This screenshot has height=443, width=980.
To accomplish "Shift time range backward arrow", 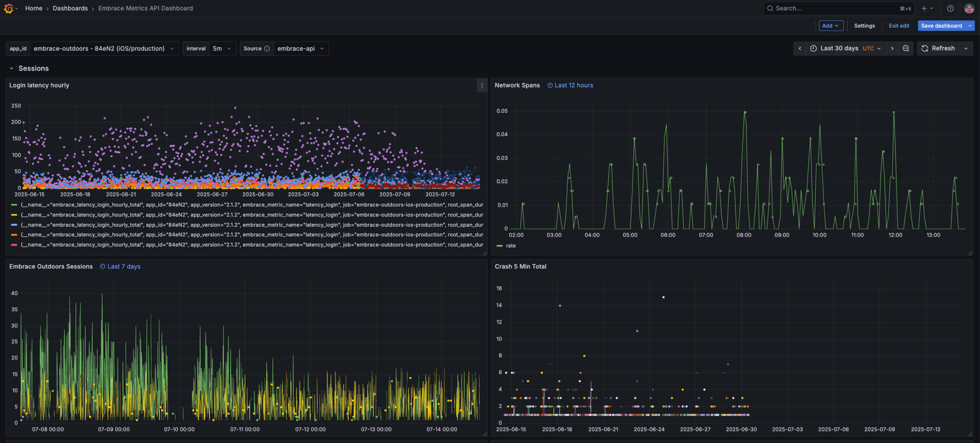I will (x=800, y=48).
